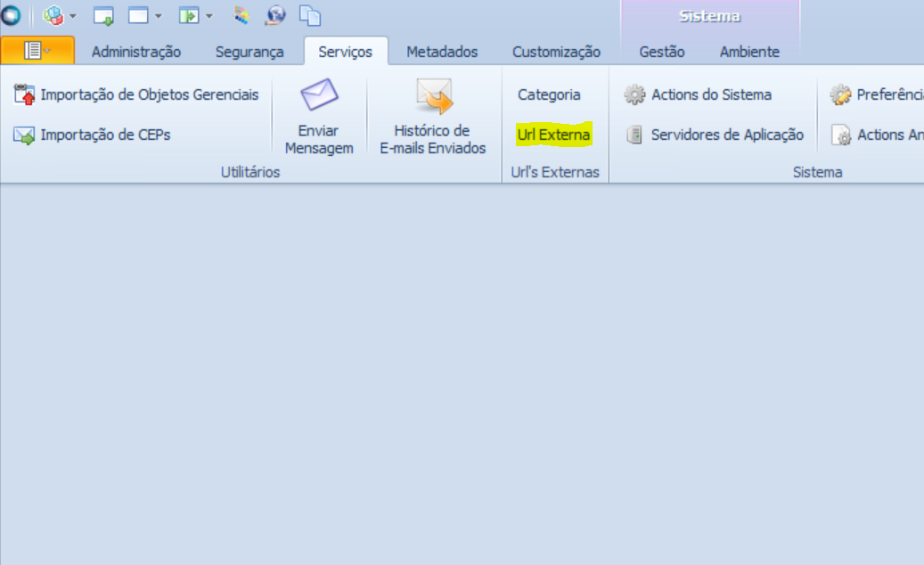Click the globe with hand icon
Viewport: 924px width, 565px height.
tap(275, 15)
